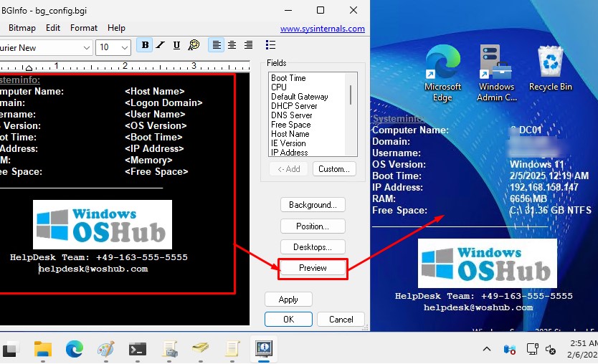Click <Memory> in the editor
The height and width of the screenshot is (364, 598).
point(148,160)
